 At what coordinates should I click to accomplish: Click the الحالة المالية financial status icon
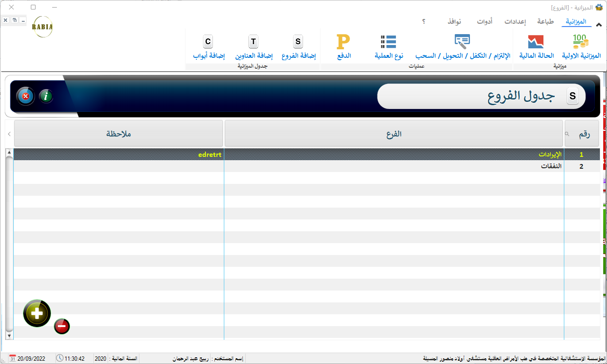(x=536, y=43)
